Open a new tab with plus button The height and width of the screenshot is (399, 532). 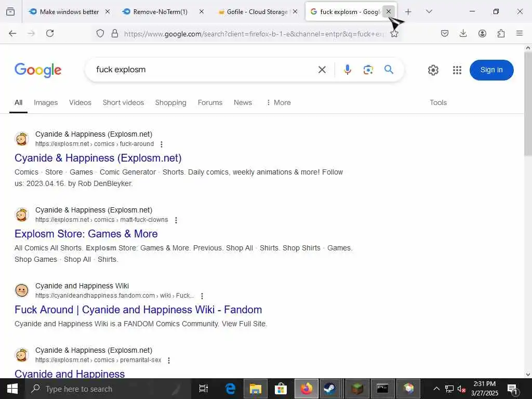pyautogui.click(x=408, y=12)
